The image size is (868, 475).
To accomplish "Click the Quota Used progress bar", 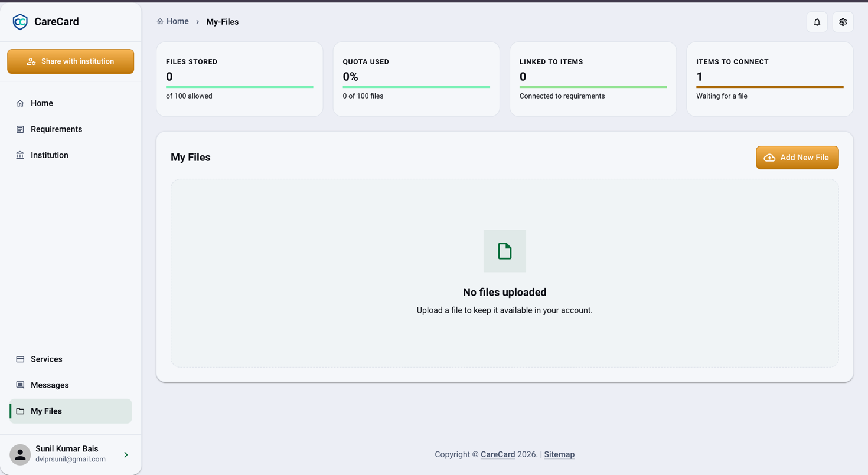I will (416, 87).
